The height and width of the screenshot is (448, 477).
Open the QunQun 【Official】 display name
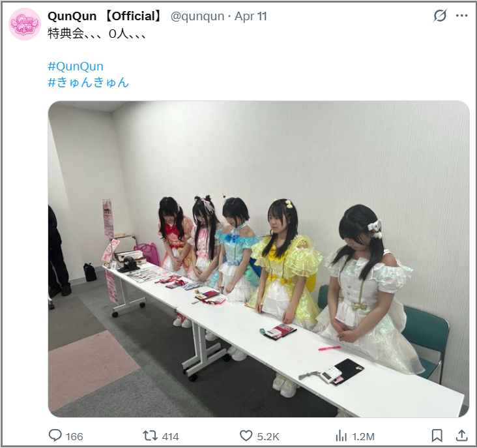click(105, 16)
